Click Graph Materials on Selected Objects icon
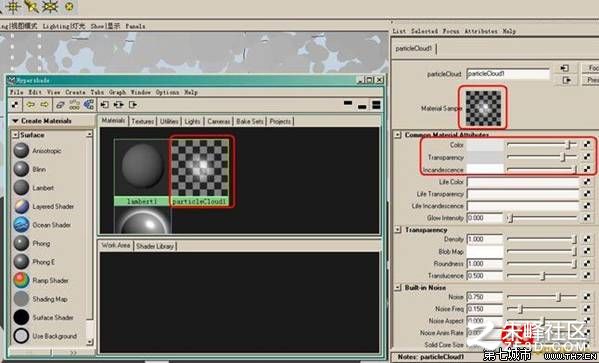 pos(89,104)
